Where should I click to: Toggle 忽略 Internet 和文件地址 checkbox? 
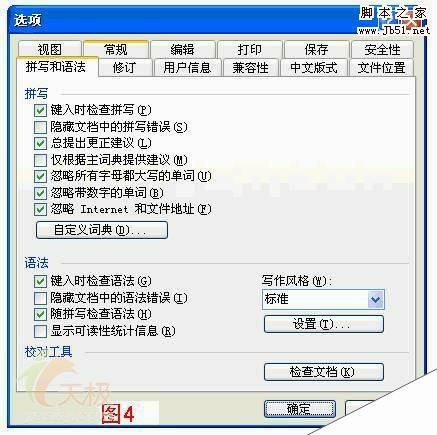(40, 210)
